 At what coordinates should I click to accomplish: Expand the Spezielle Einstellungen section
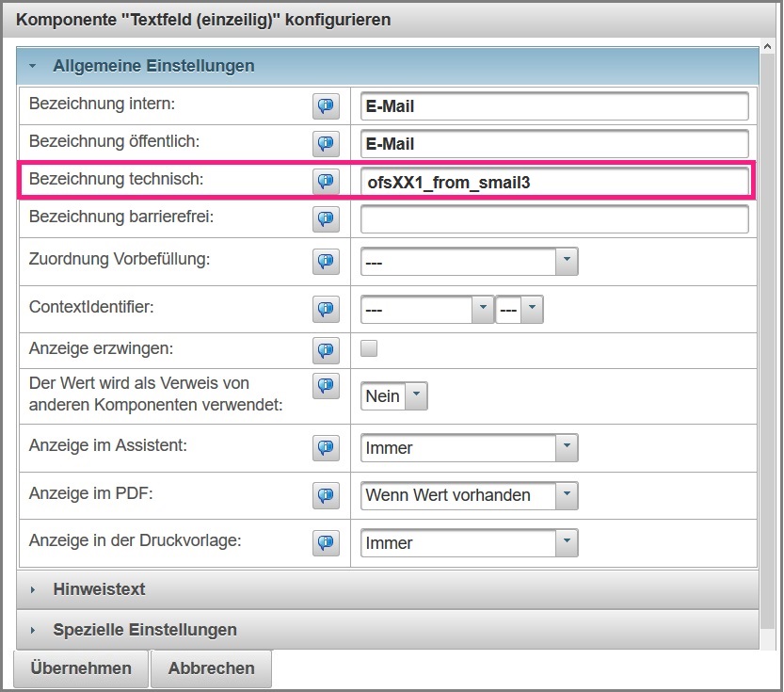tap(145, 630)
